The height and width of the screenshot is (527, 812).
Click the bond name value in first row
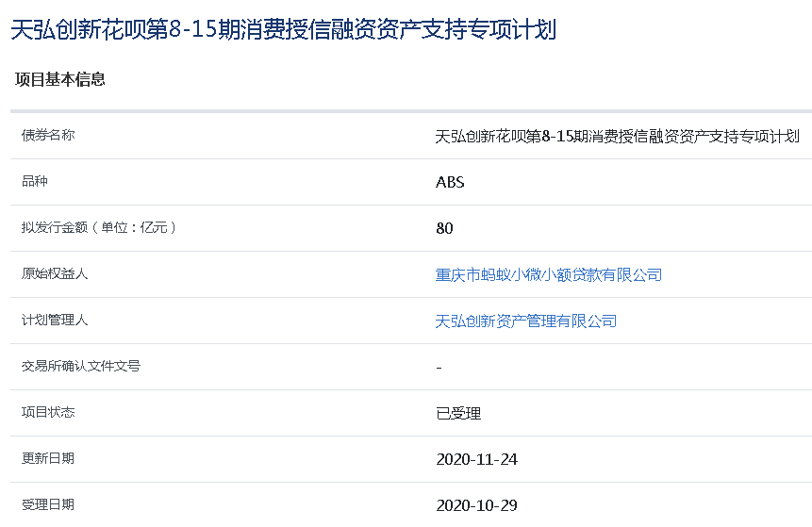tap(618, 136)
